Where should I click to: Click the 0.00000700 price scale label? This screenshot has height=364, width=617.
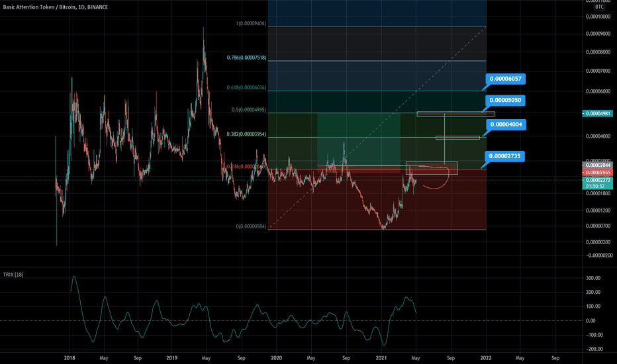pos(598,226)
